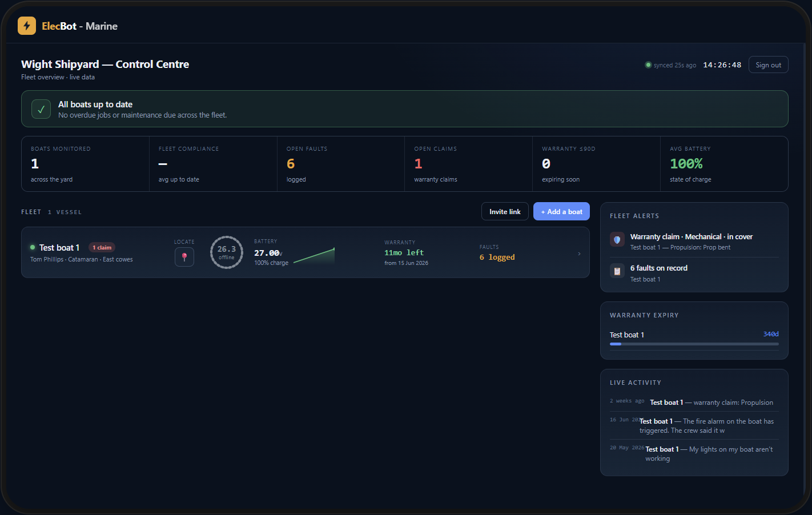Click the All boats up to date banner
812x515 pixels.
[x=405, y=108]
